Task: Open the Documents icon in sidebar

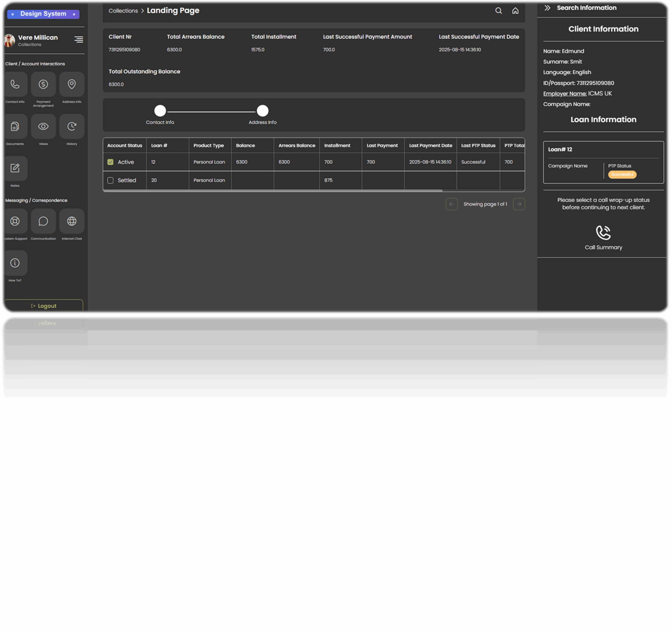Action: (15, 127)
